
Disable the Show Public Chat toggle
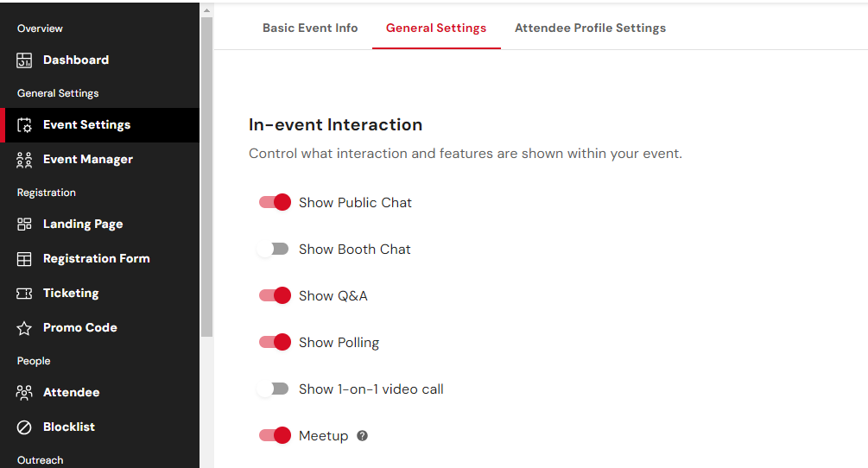tap(275, 202)
